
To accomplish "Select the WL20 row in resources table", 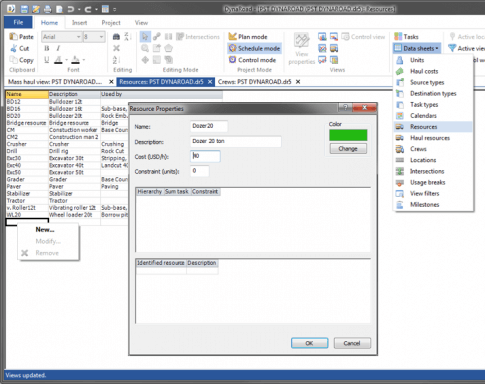I will pyautogui.click(x=67, y=215).
